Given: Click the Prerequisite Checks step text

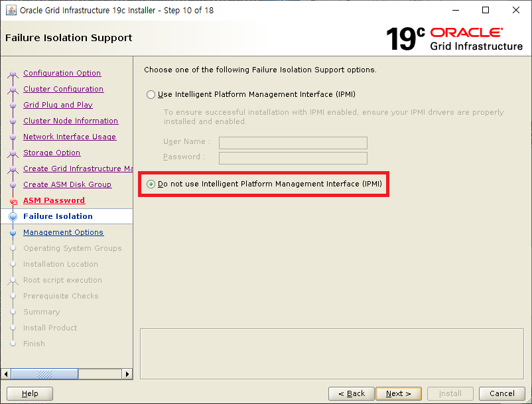Looking at the screenshot, I should click(x=61, y=296).
